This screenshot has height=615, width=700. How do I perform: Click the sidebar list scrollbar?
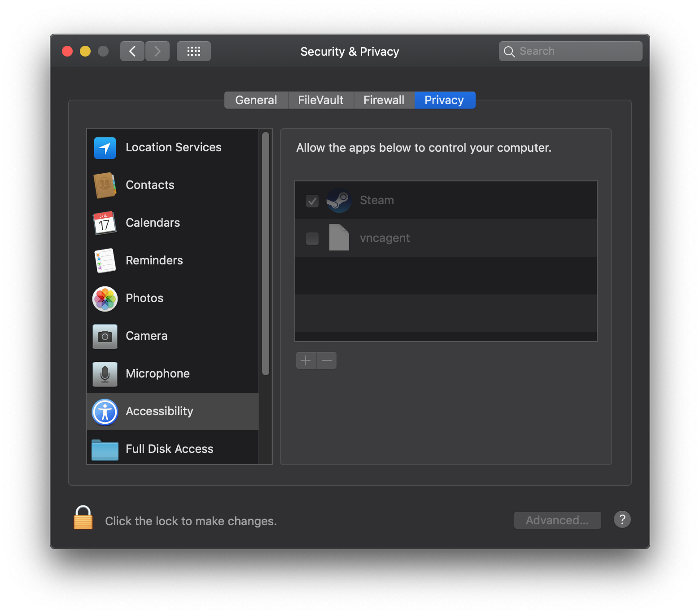[266, 254]
